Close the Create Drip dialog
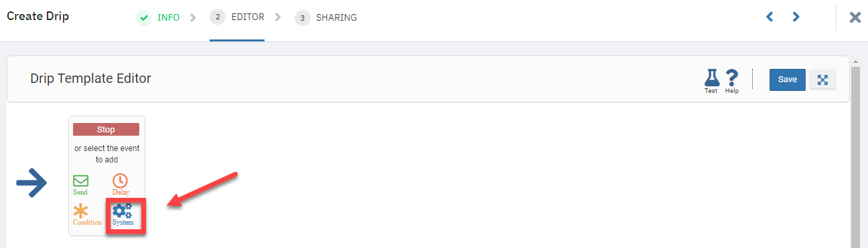This screenshot has height=248, width=868. [x=855, y=17]
